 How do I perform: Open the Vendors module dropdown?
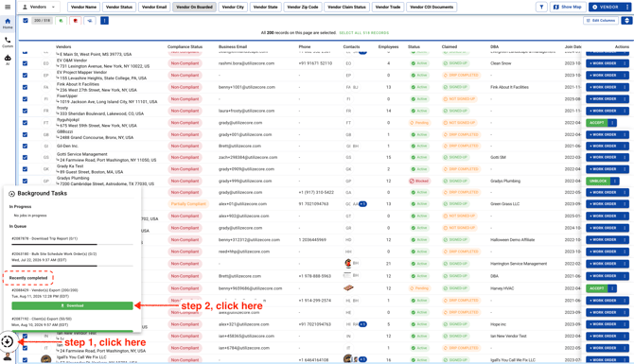point(39,7)
